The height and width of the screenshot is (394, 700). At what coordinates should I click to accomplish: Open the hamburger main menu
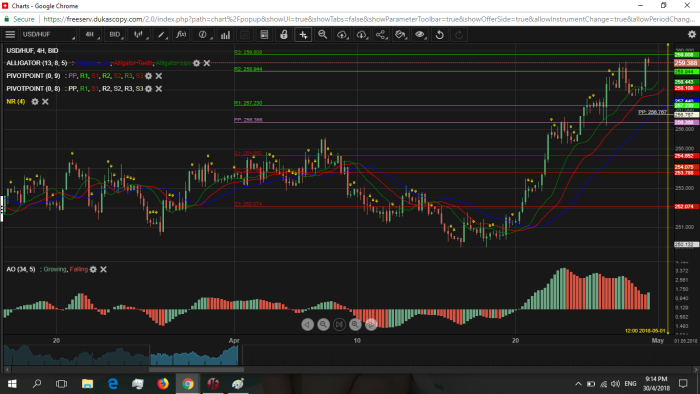click(10, 34)
